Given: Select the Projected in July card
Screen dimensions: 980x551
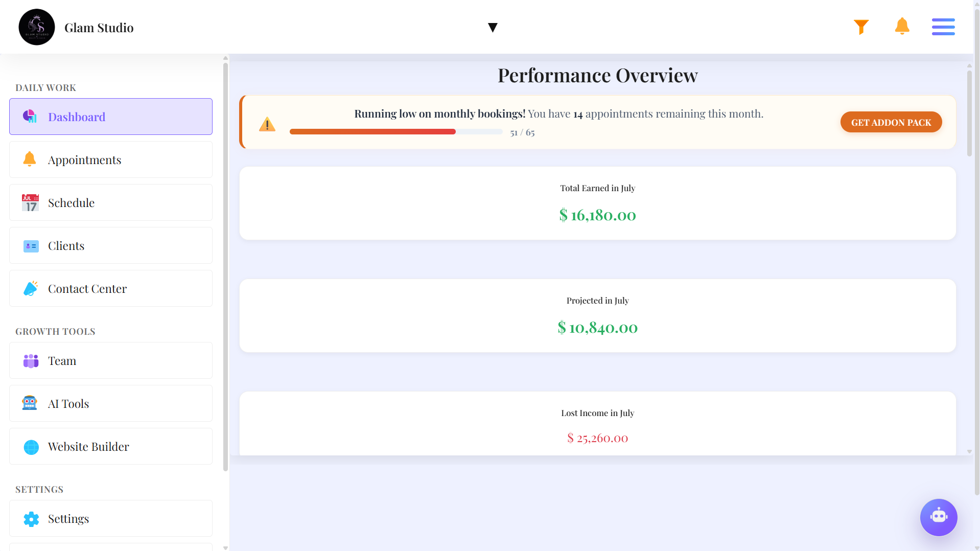Looking at the screenshot, I should point(597,316).
